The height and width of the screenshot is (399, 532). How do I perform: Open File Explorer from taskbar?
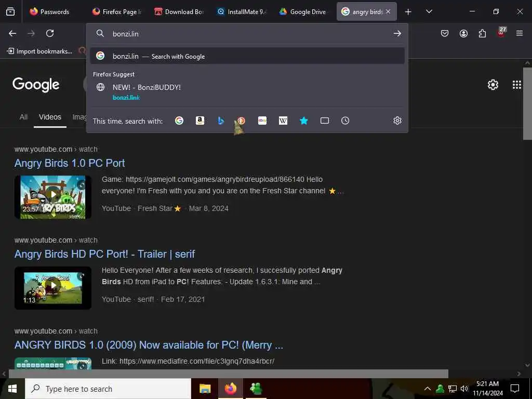click(205, 389)
